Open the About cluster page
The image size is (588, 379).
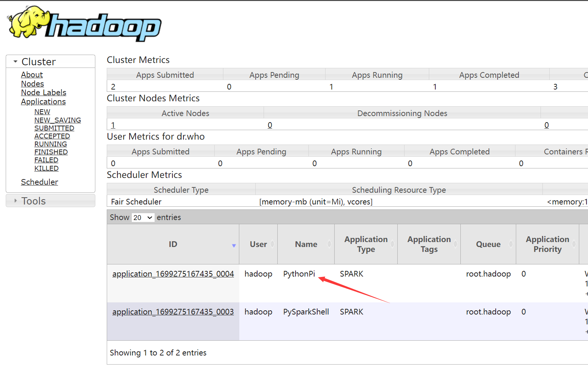[x=32, y=75]
